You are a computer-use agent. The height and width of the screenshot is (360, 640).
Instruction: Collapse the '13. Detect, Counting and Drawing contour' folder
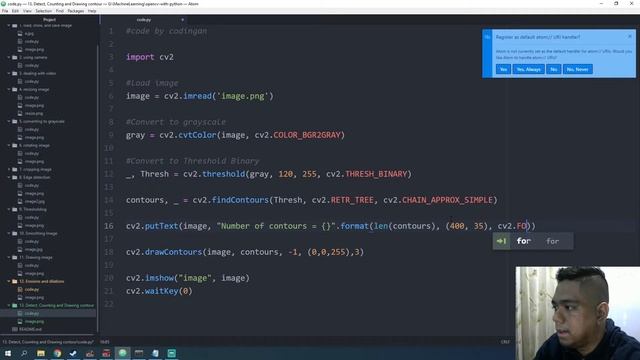(9, 305)
